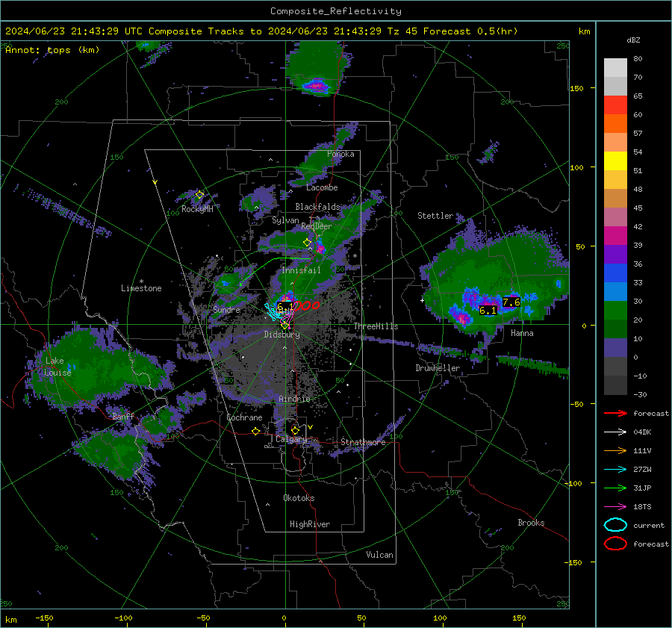Image resolution: width=672 pixels, height=628 pixels.
Task: Click the 'Annot: tops (km)' label
Action: [52, 50]
